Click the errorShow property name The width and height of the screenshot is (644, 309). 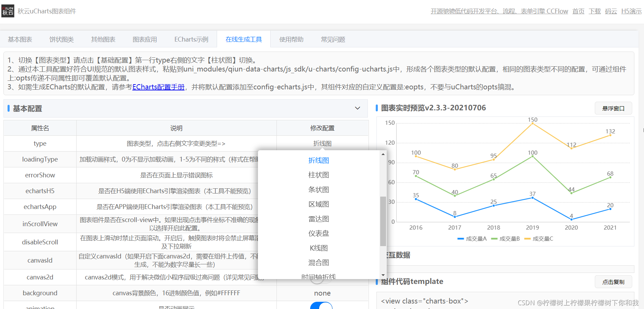pyautogui.click(x=40, y=175)
